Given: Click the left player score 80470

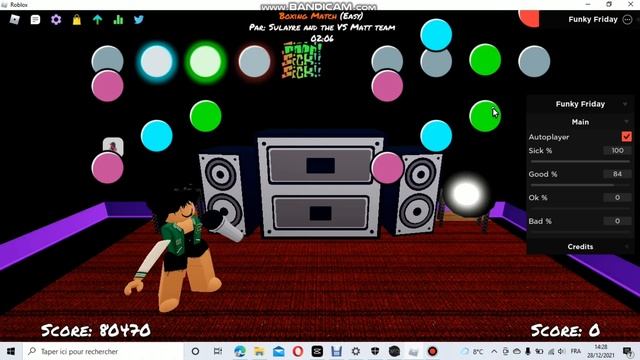Looking at the screenshot, I should tap(96, 330).
